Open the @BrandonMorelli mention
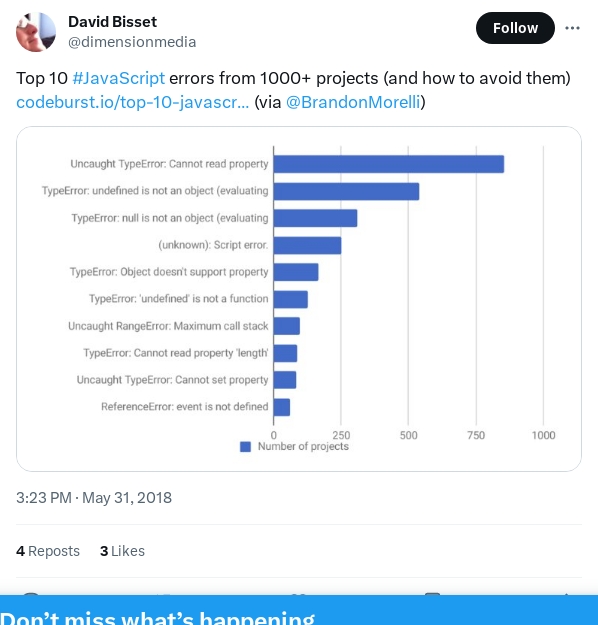Viewport: 598px width, 625px height. tap(353, 102)
